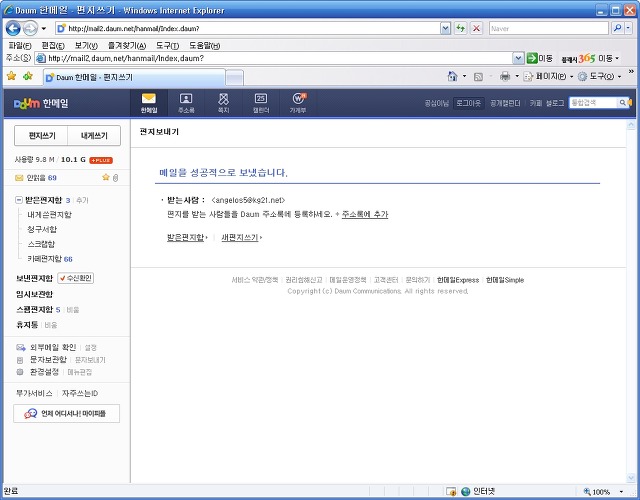Open the 스팸편지함 folder
This screenshot has width=640, height=500.
click(35, 309)
